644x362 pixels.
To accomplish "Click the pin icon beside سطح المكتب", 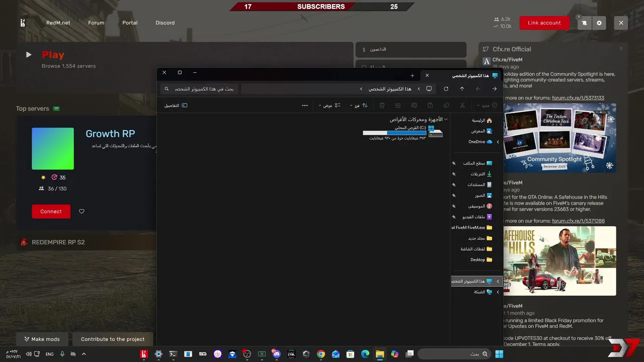I will tap(454, 163).
